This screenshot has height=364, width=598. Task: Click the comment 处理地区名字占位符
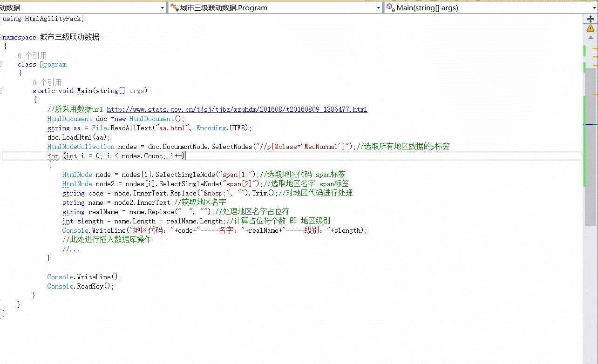coord(256,212)
